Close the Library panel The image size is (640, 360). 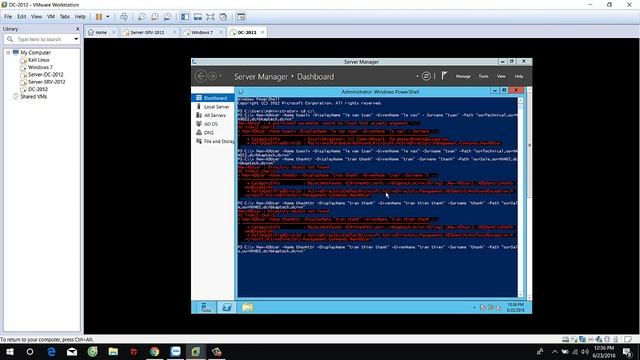coord(78,29)
